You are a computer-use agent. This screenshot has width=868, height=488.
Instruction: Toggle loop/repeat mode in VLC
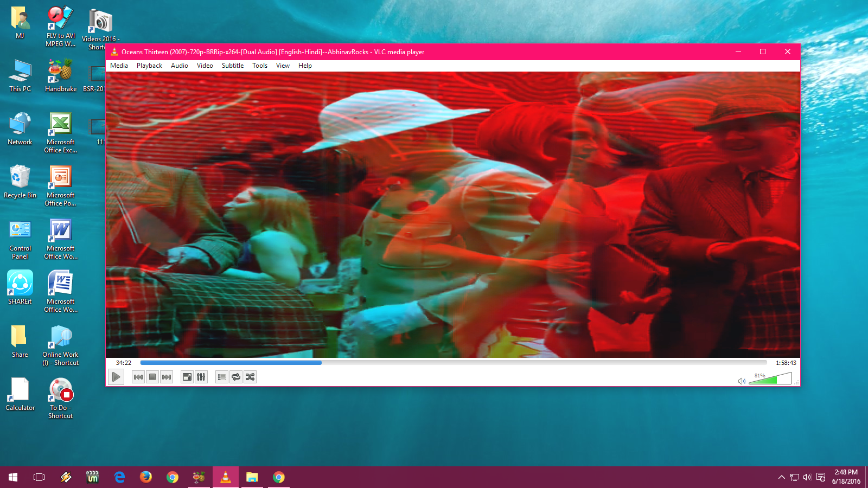236,377
